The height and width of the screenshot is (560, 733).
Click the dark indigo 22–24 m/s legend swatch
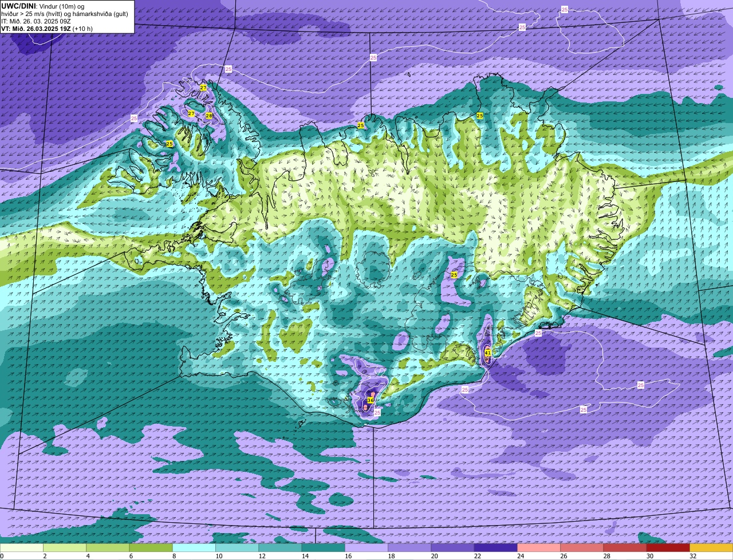point(496,548)
